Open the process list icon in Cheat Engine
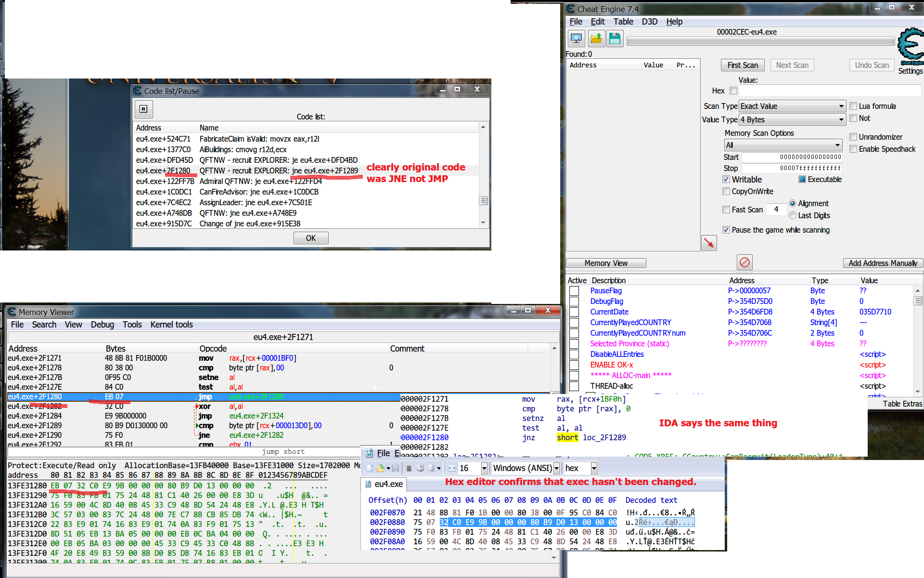Viewport: 924px width, 578px height. pos(576,39)
